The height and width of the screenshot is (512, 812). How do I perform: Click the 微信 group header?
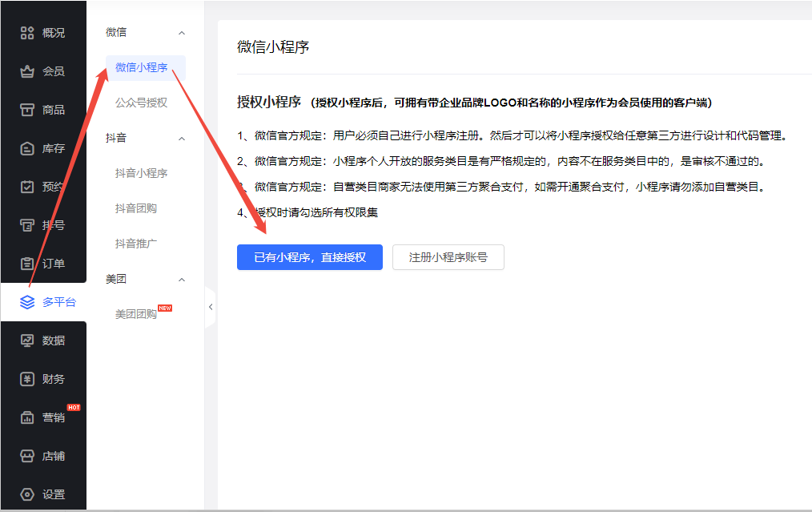[x=116, y=32]
